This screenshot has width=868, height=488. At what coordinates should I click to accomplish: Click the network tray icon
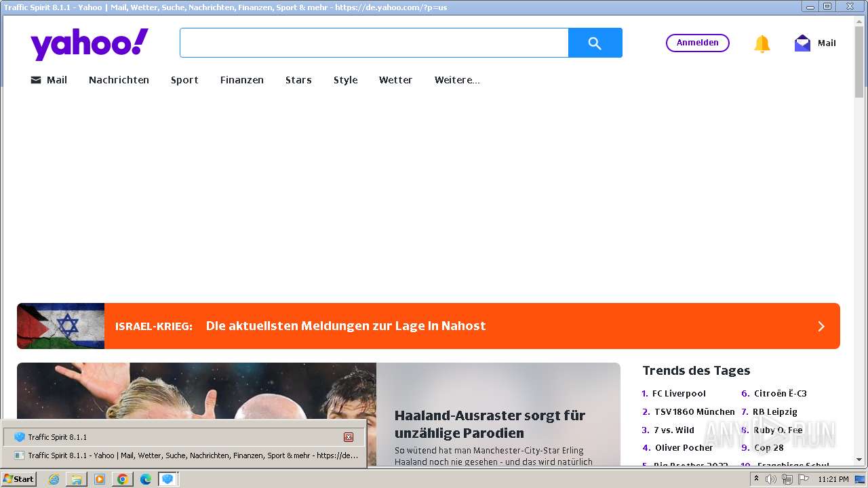787,479
